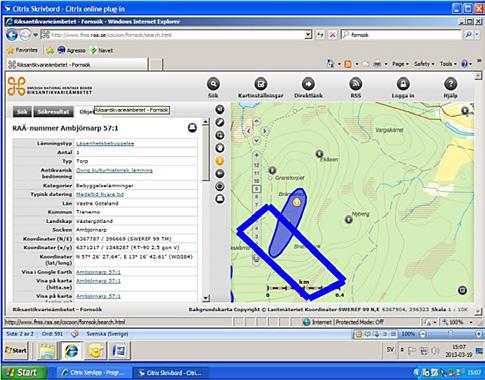The width and height of the screenshot is (485, 380).
Task: Select the yellow info tool in map toolbar
Action: tap(219, 161)
